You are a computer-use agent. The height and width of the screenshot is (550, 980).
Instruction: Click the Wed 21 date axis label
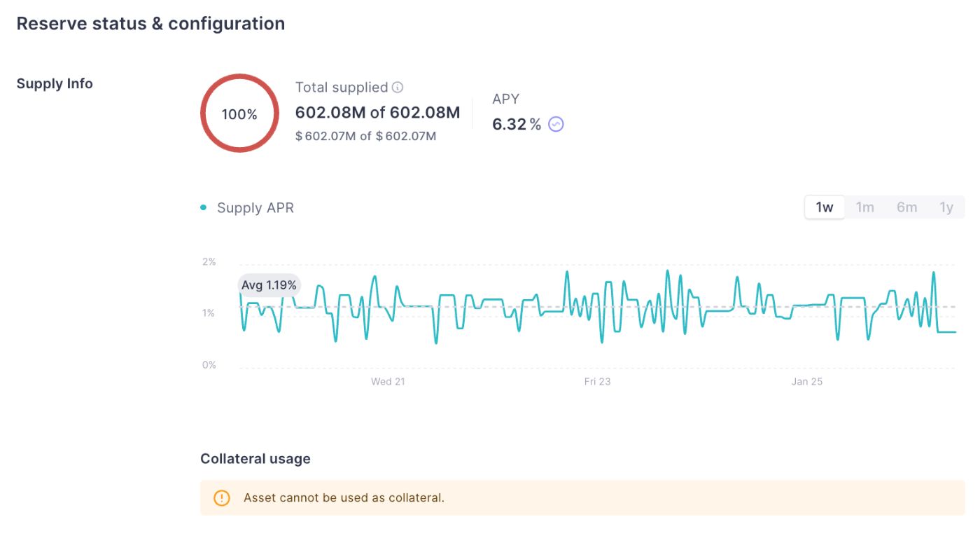388,382
